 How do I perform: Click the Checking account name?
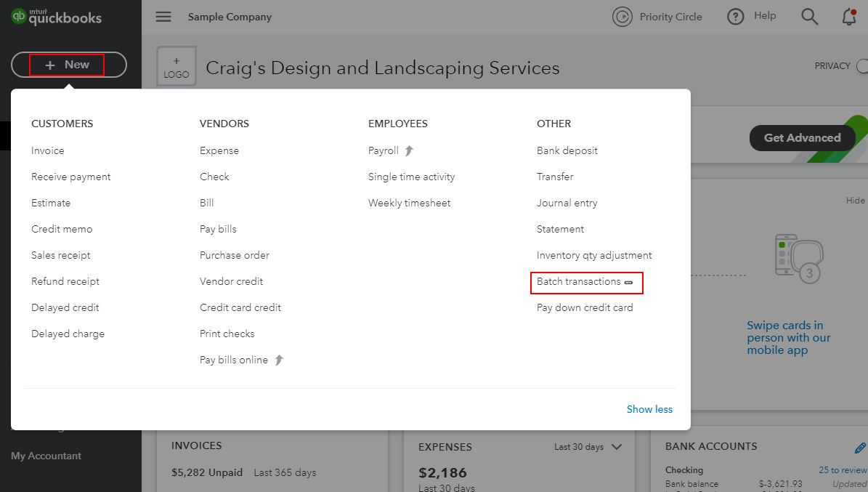[684, 470]
